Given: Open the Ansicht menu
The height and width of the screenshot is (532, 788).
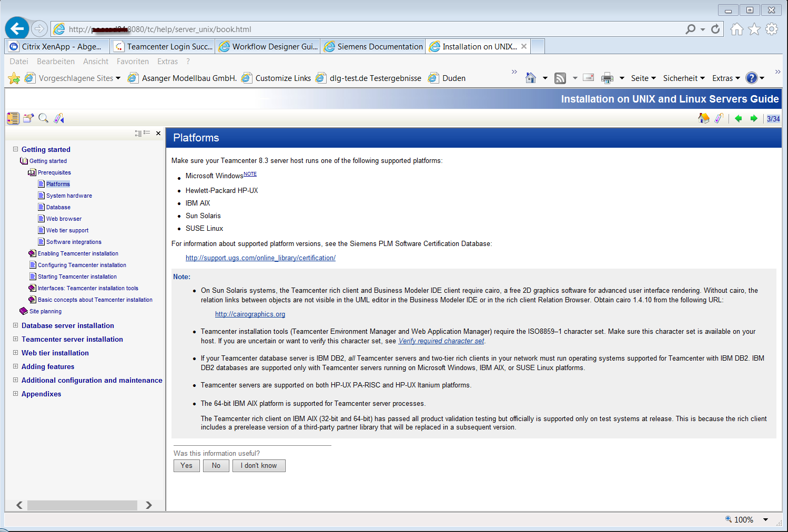Looking at the screenshot, I should pos(96,62).
